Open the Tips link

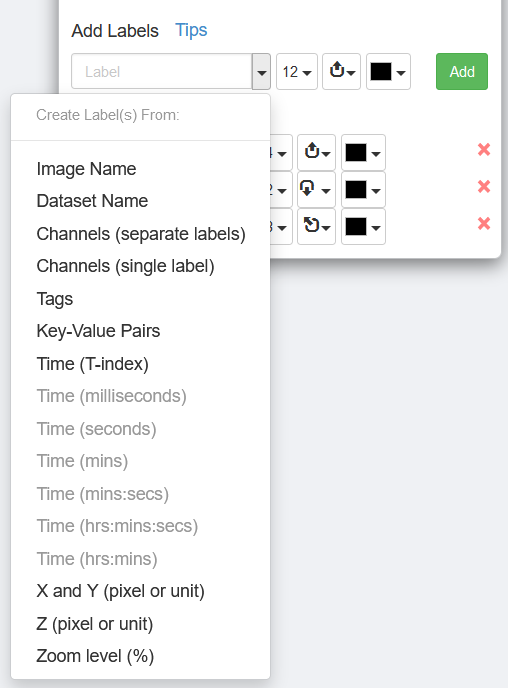(x=191, y=30)
